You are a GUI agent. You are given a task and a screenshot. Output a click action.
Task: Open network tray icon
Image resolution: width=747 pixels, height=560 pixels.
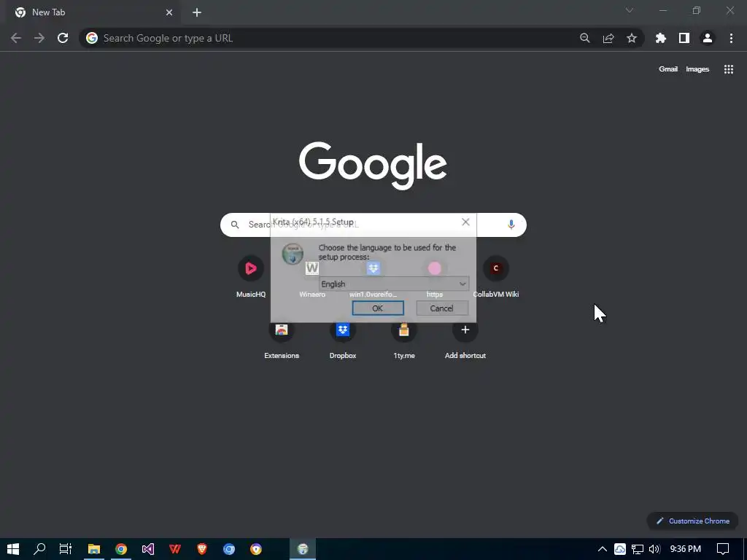tap(638, 549)
